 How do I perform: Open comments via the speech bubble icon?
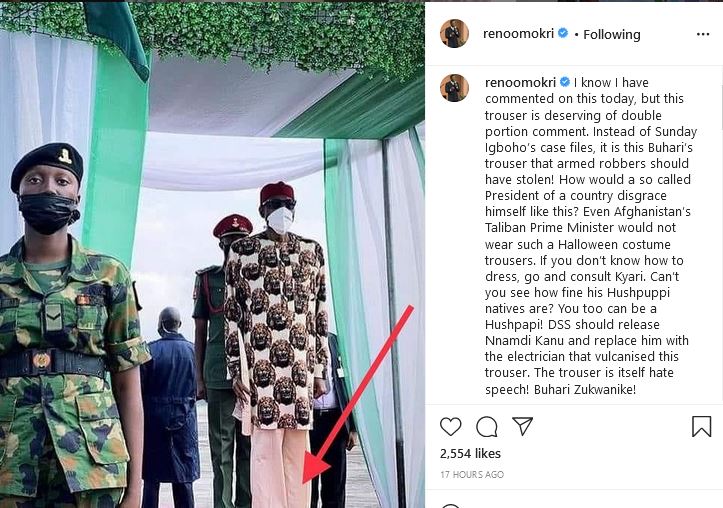pos(487,427)
